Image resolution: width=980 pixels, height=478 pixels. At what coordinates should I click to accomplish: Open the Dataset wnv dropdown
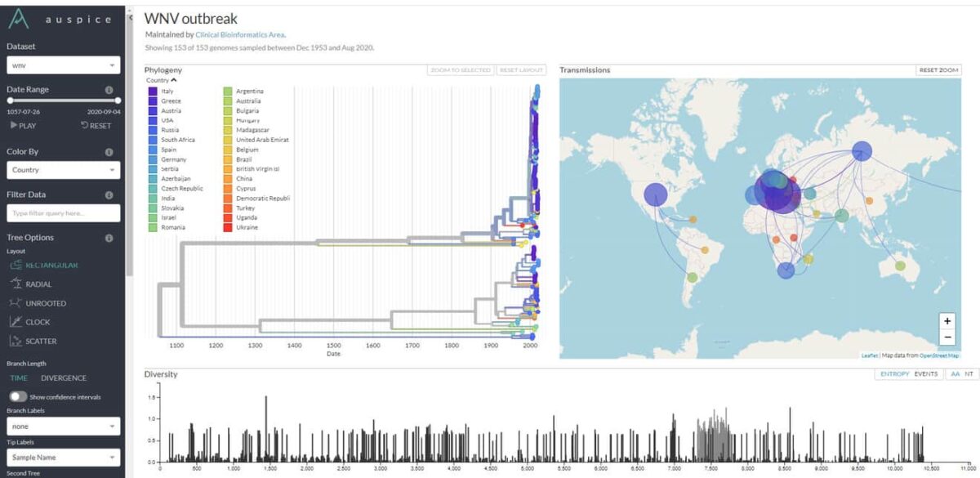(x=64, y=65)
